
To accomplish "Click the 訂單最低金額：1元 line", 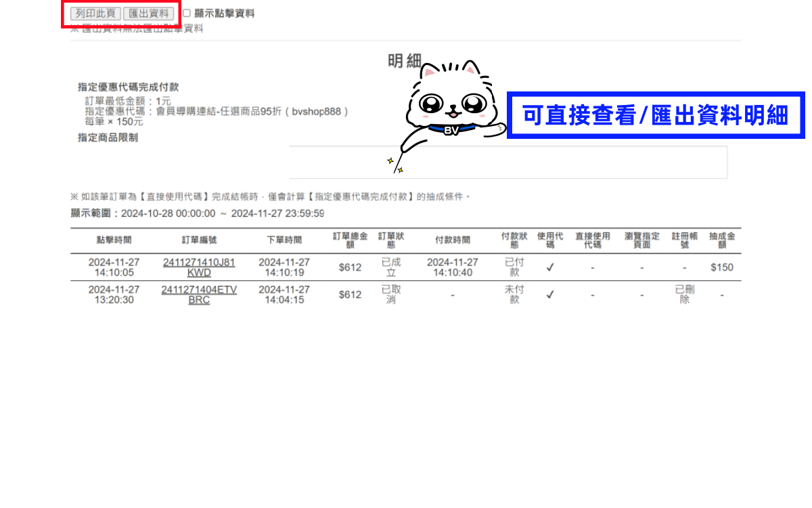I will (x=128, y=102).
